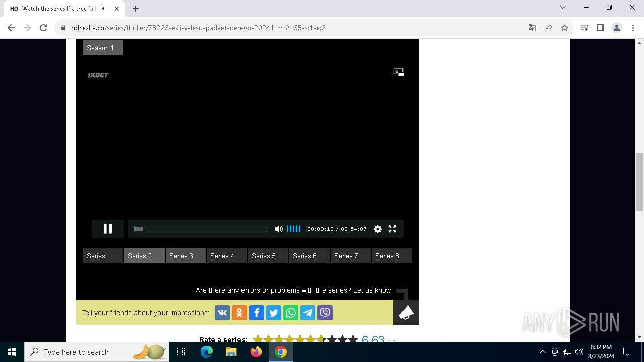Open the video player settings gear
Screen dimensions: 644x362
(x=378, y=229)
